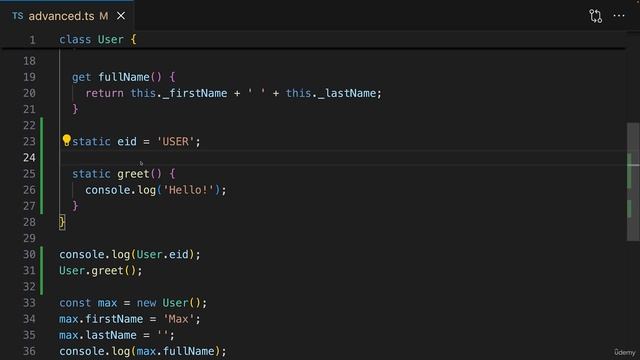Click 'max.fullName' on line 36

(x=176, y=351)
